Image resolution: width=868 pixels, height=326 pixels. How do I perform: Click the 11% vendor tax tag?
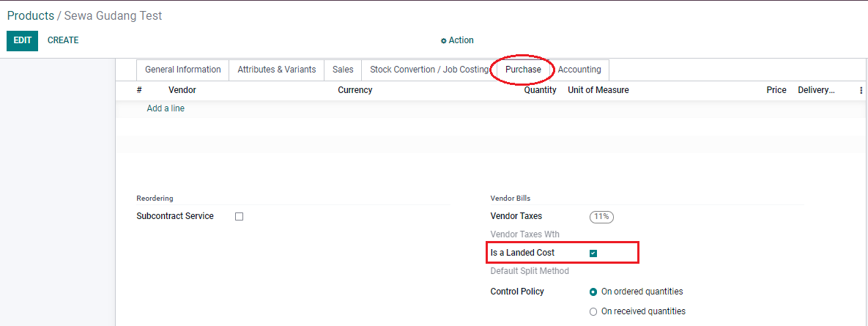pyautogui.click(x=602, y=217)
